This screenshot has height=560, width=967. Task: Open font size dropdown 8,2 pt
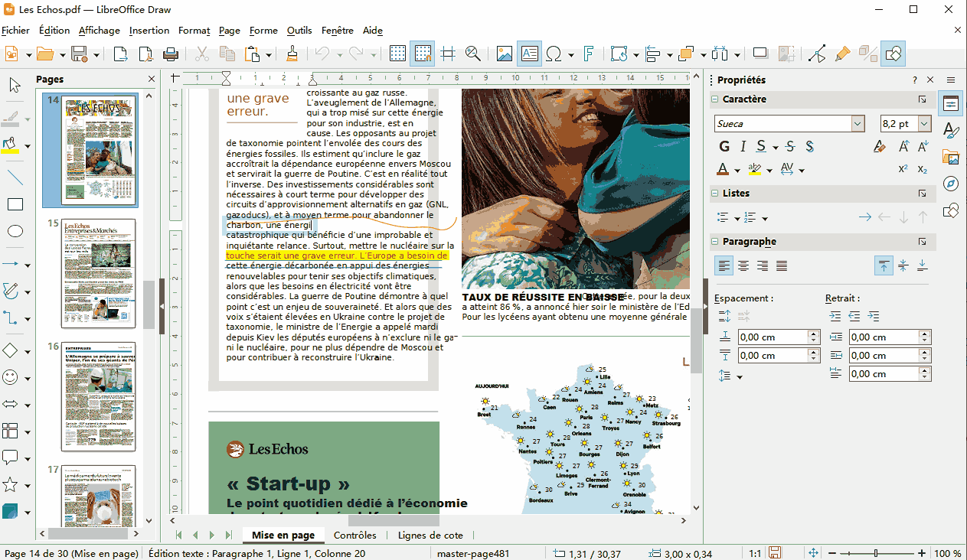pos(925,124)
